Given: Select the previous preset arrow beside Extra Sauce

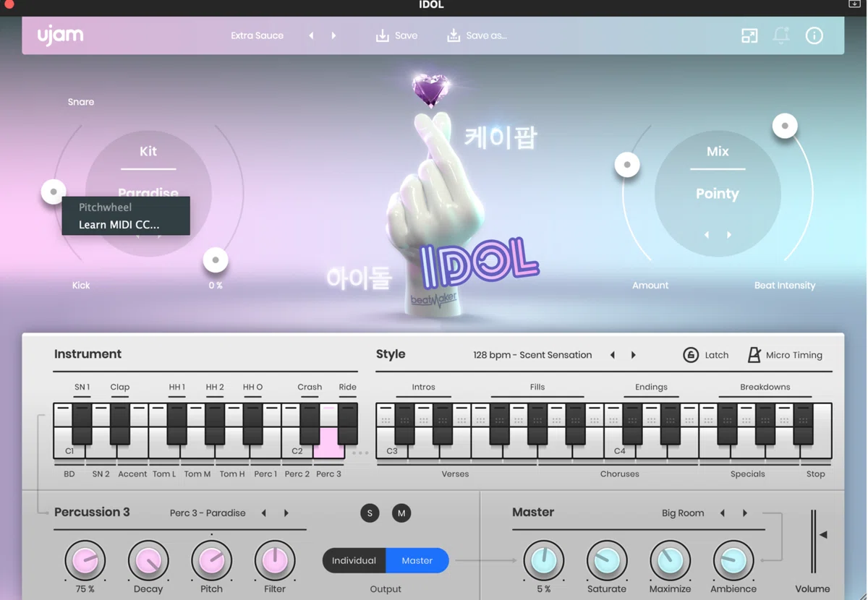Looking at the screenshot, I should pos(311,35).
